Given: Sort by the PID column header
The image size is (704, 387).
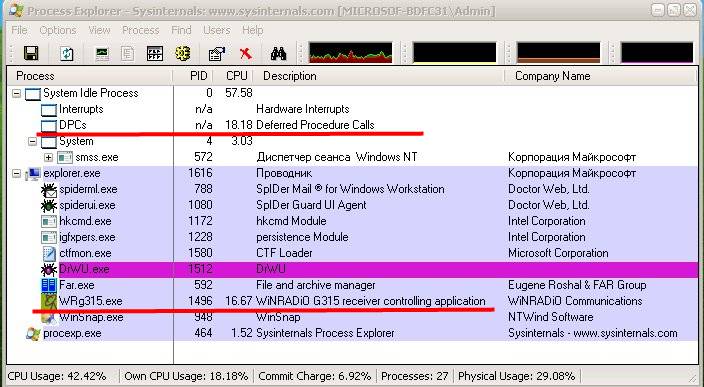Looking at the screenshot, I should (x=193, y=76).
